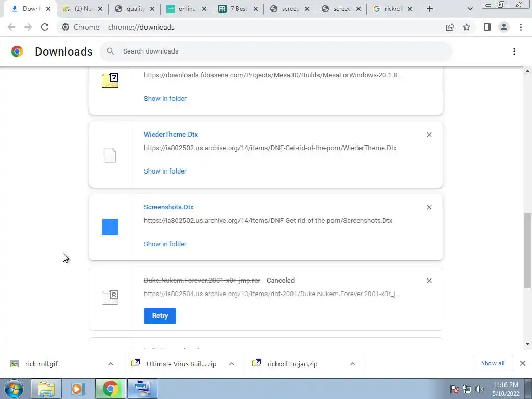Click the blank file icon of WiederTheme.Dtx
This screenshot has height=399, width=532.
coord(110,155)
